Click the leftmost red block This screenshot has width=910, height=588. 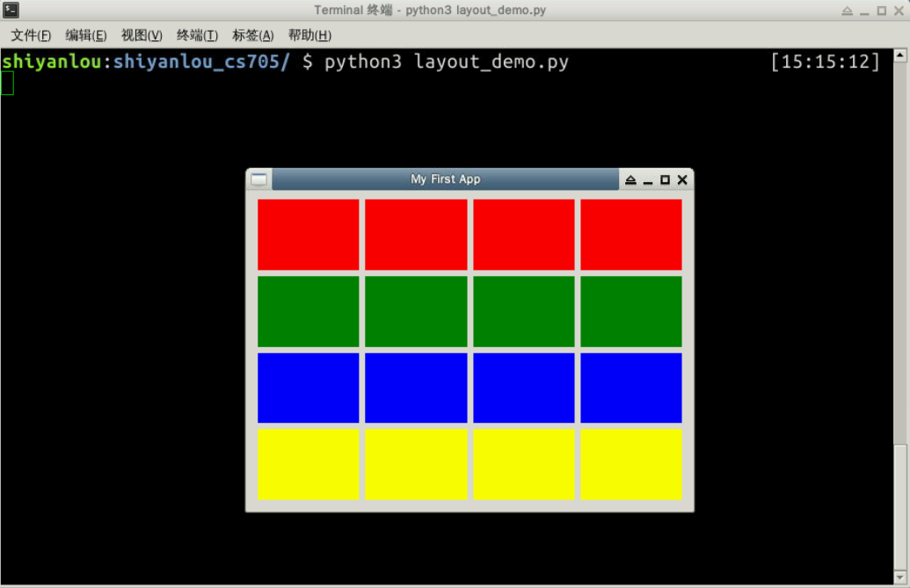tap(308, 234)
